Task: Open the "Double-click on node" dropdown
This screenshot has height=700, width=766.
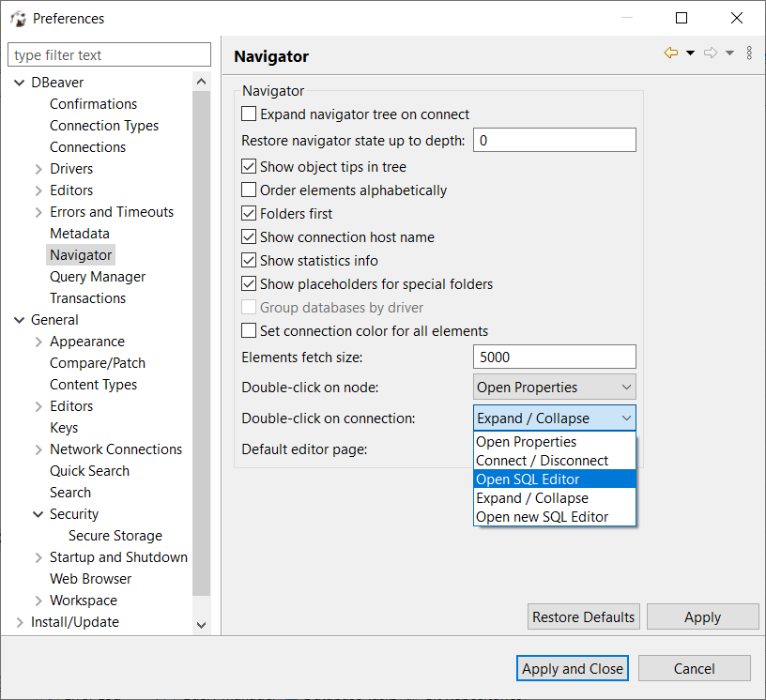Action: tap(554, 387)
